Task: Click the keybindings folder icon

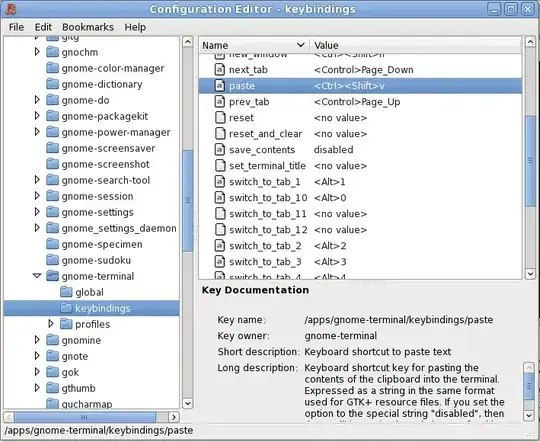Action: [x=66, y=308]
